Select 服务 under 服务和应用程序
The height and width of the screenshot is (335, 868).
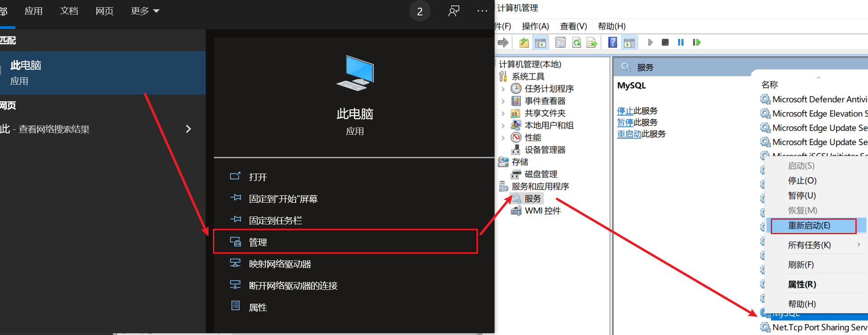pyautogui.click(x=533, y=198)
